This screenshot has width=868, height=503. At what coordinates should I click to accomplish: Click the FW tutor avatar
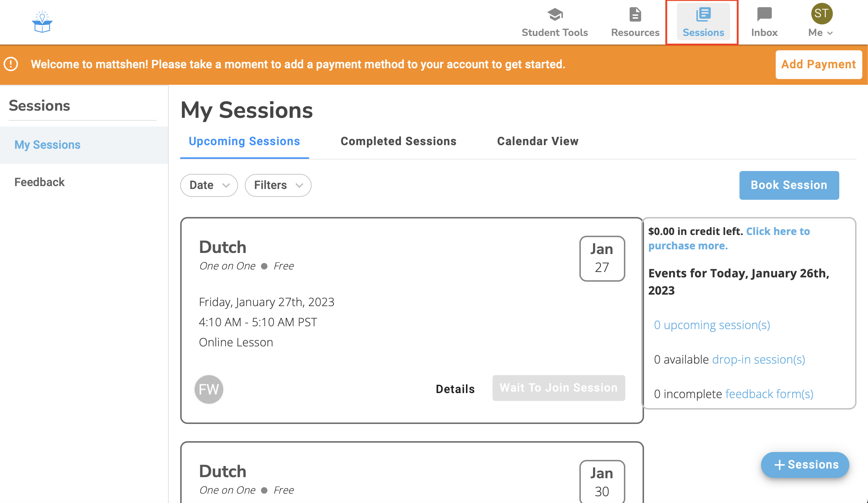coord(209,389)
